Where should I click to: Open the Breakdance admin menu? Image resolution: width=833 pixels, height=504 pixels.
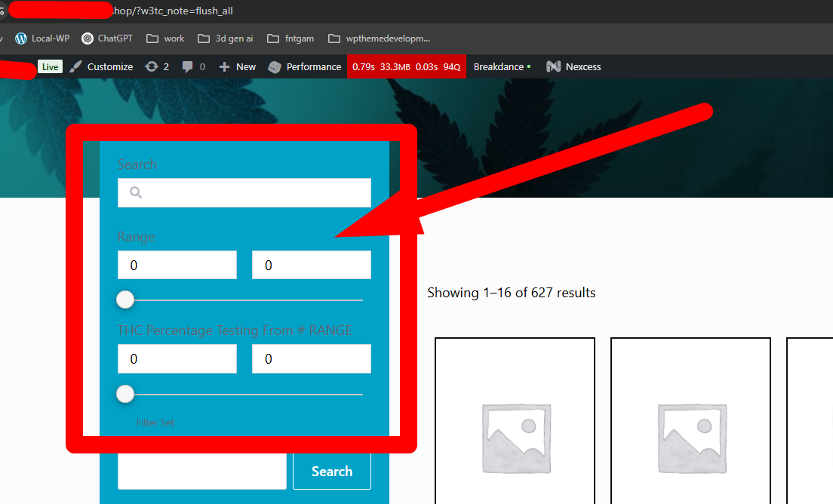click(502, 67)
